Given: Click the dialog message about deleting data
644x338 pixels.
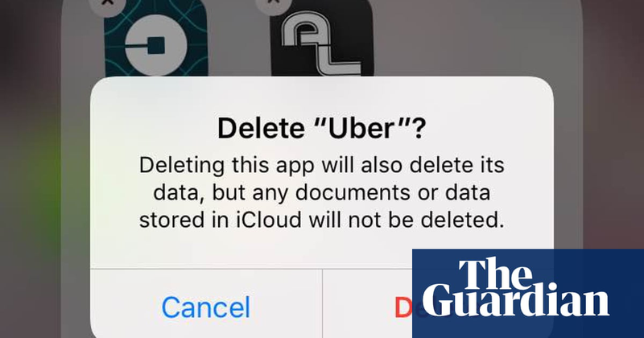Looking at the screenshot, I should (x=321, y=192).
